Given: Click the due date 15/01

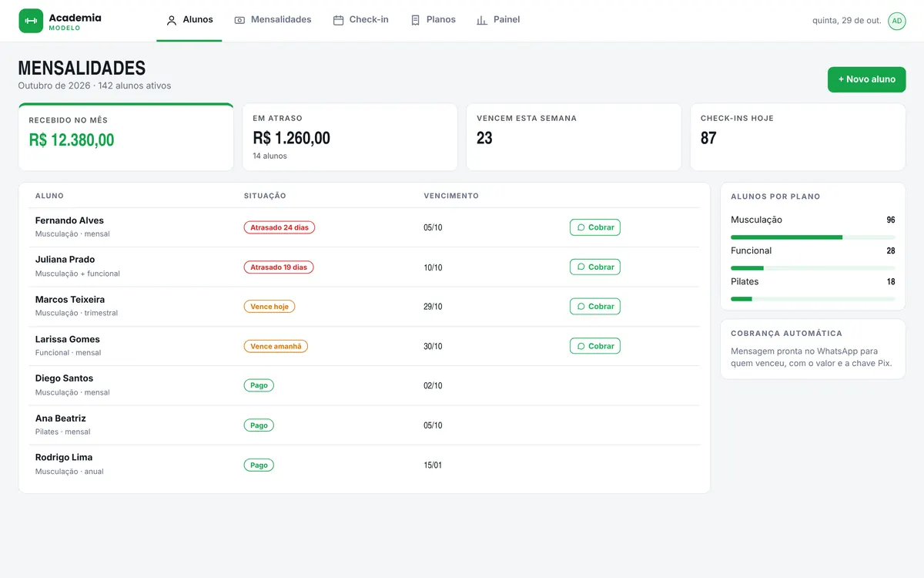Looking at the screenshot, I should click(x=433, y=465).
